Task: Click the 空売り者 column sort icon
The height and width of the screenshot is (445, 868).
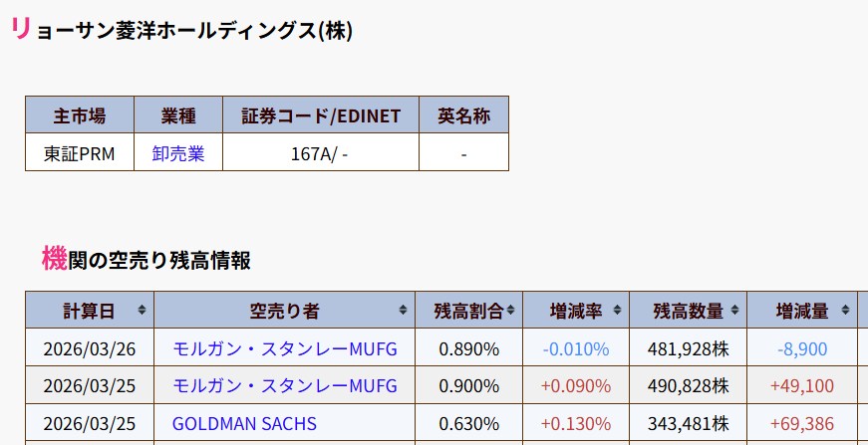Action: (x=403, y=311)
